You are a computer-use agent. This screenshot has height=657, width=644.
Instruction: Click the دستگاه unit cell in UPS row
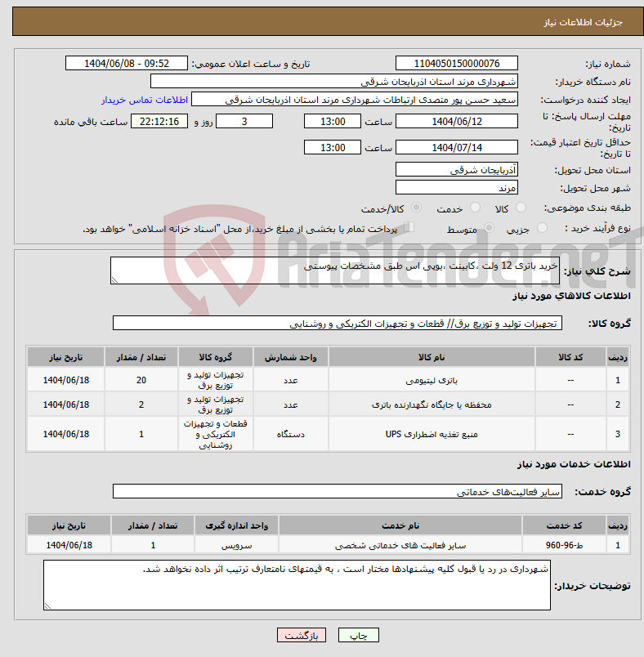[290, 434]
